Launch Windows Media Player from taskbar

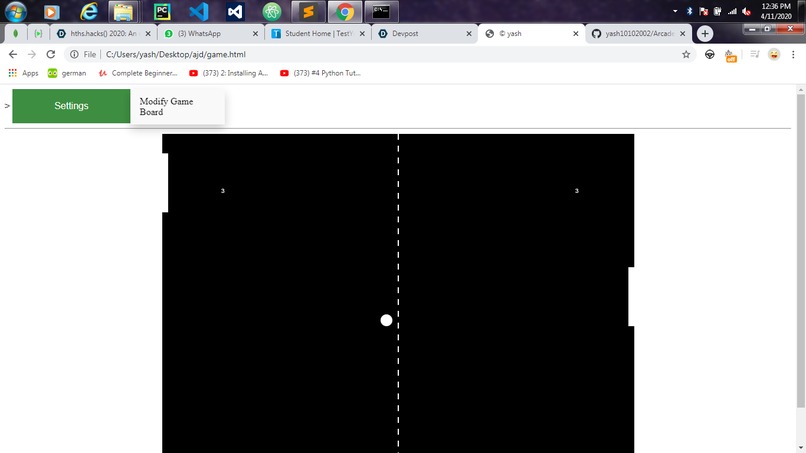51,11
